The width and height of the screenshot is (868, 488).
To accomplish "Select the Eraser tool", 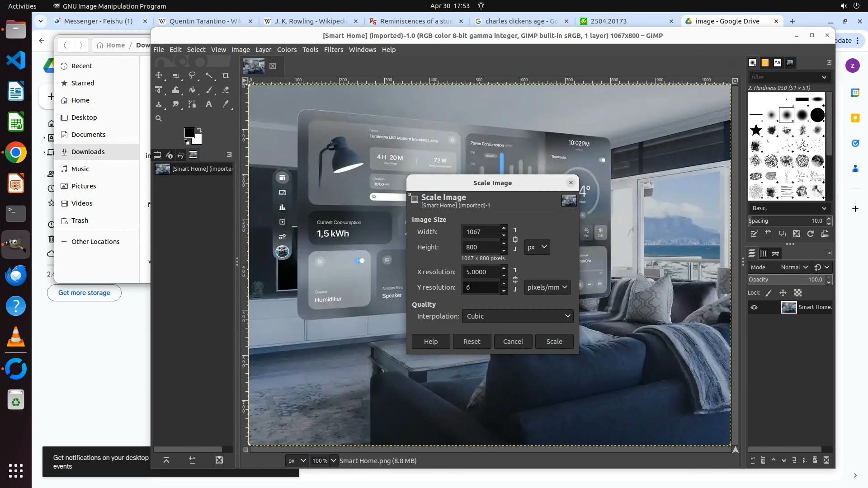I will [226, 90].
